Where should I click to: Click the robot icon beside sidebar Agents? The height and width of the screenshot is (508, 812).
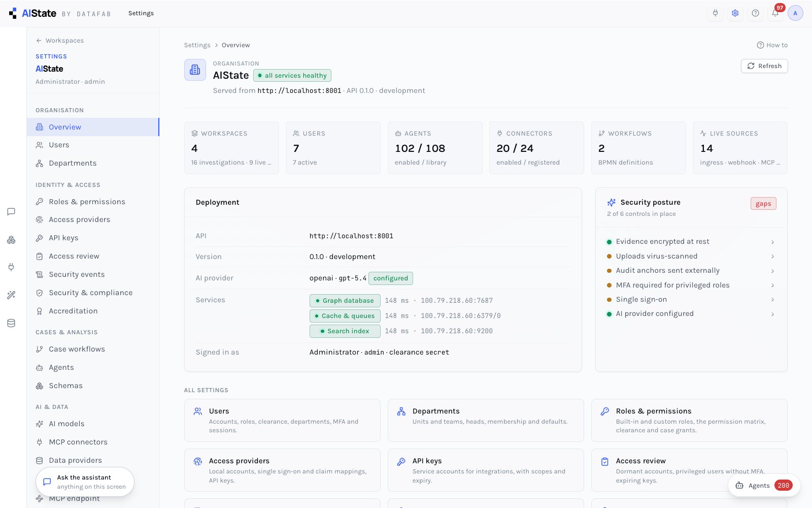point(40,367)
